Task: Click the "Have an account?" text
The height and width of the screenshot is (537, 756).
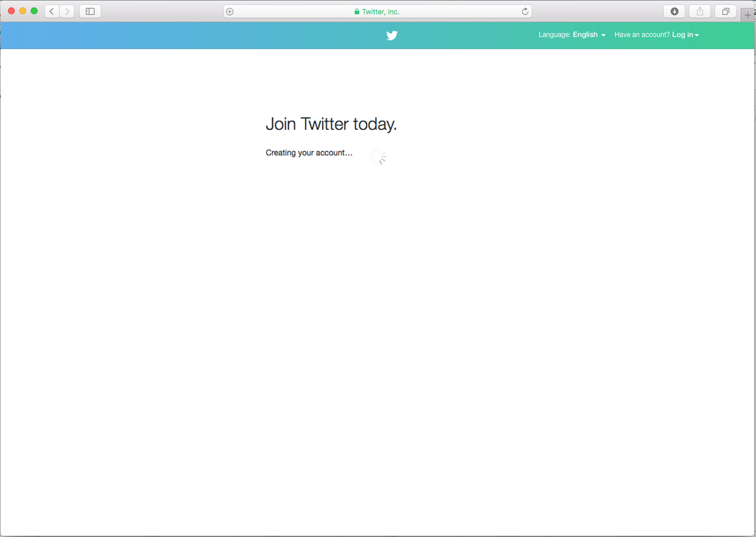Action: pyautogui.click(x=642, y=35)
